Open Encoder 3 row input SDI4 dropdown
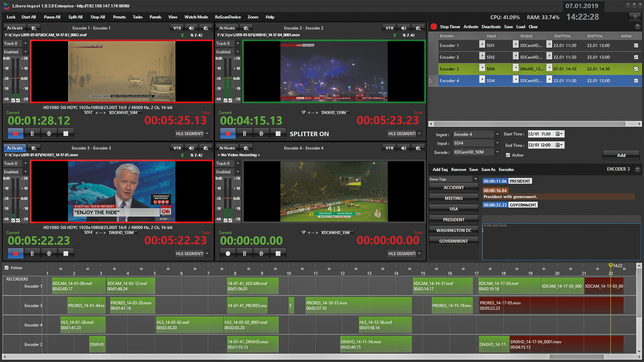The width and height of the screenshot is (644, 362). click(516, 68)
